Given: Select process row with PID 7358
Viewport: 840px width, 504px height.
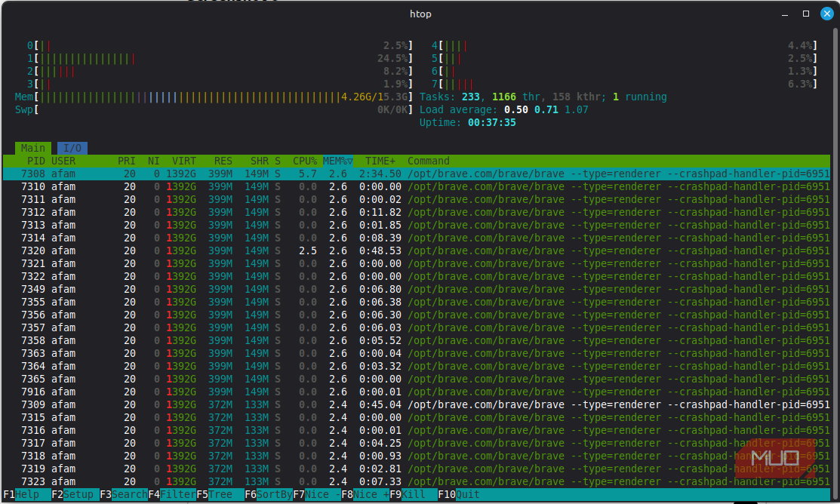Looking at the screenshot, I should [417, 340].
